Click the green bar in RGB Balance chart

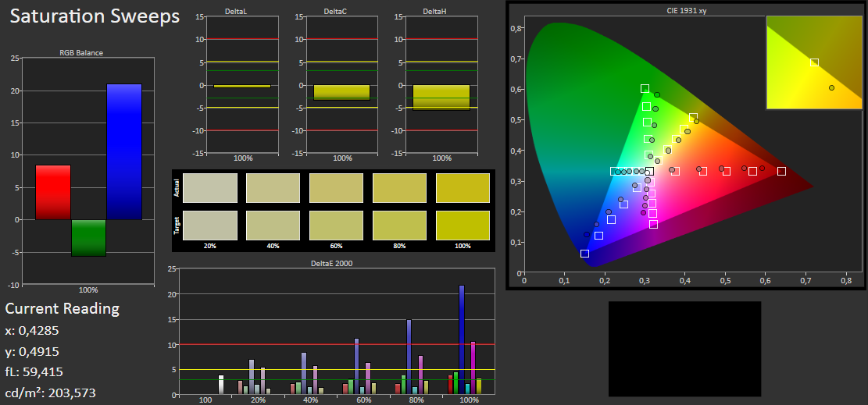88,238
